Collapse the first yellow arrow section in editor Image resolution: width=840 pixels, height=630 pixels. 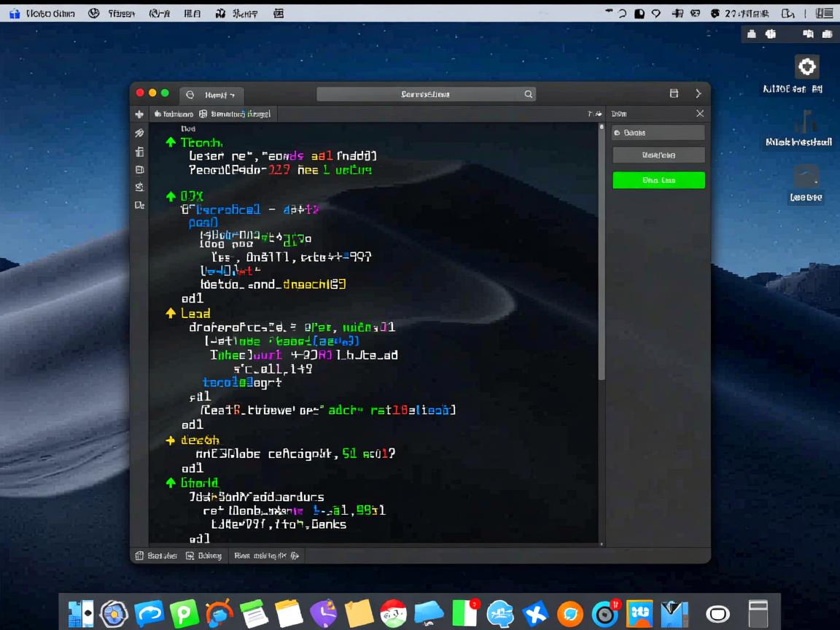click(171, 313)
